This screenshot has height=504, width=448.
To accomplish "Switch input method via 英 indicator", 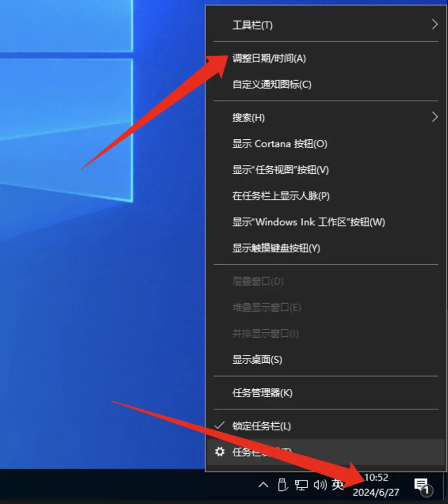I will point(338,484).
